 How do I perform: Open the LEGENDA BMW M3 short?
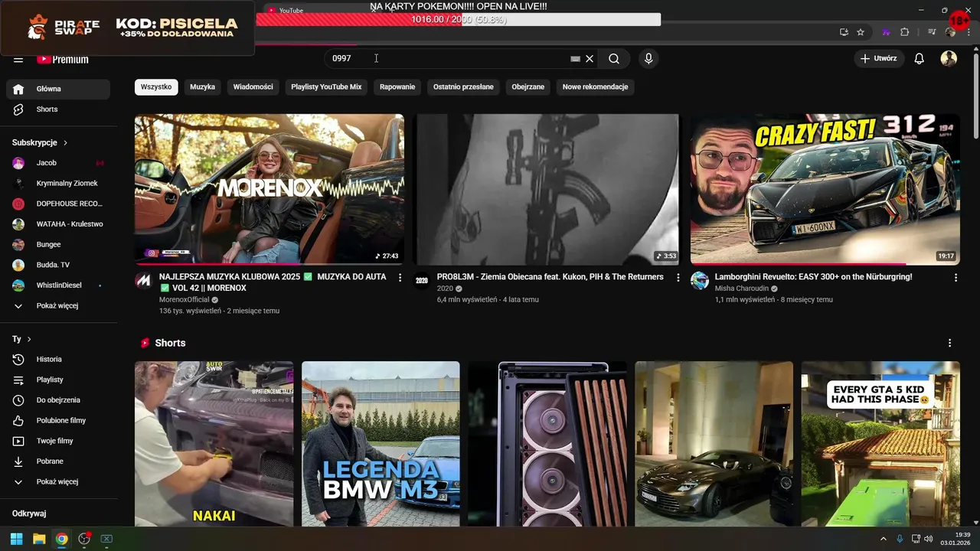(x=381, y=444)
